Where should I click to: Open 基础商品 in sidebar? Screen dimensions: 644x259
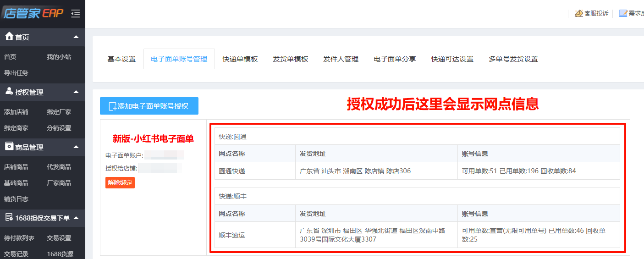click(16, 183)
